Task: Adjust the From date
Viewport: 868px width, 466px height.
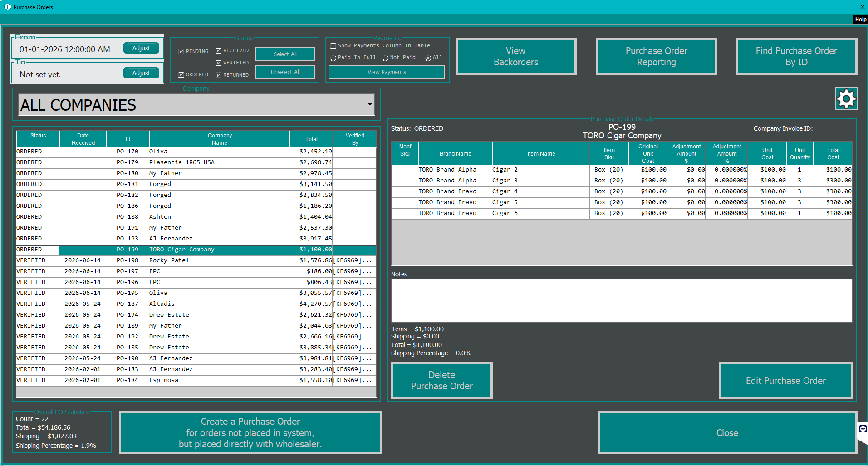Action: coord(141,48)
